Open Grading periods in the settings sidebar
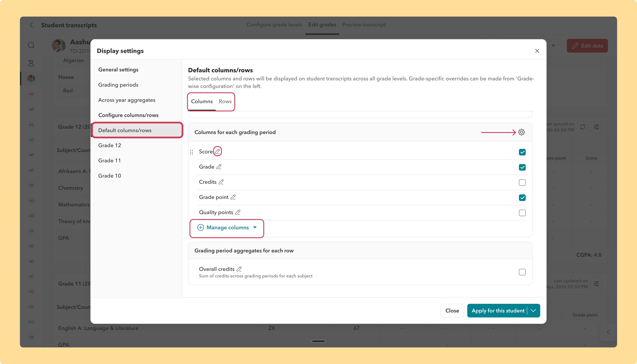The width and height of the screenshot is (637, 364). pos(118,85)
